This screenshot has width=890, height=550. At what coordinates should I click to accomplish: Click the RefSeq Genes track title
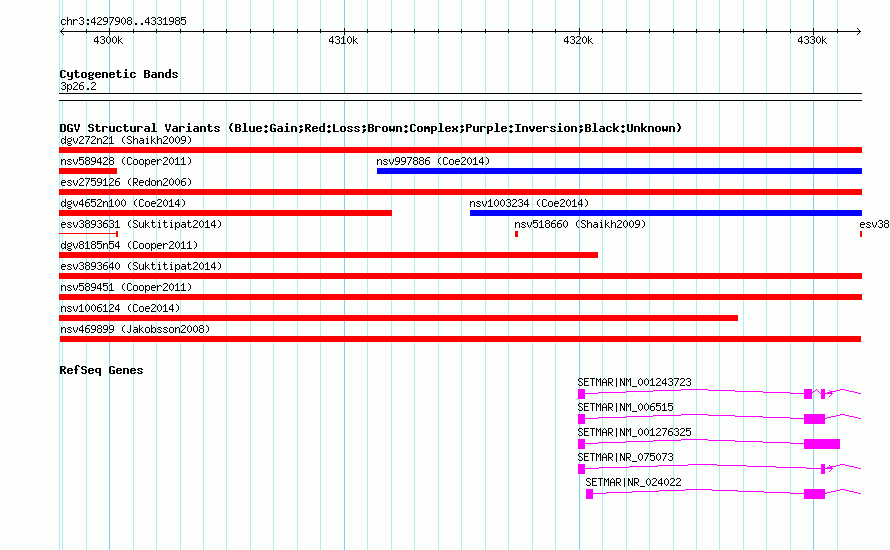(x=101, y=370)
